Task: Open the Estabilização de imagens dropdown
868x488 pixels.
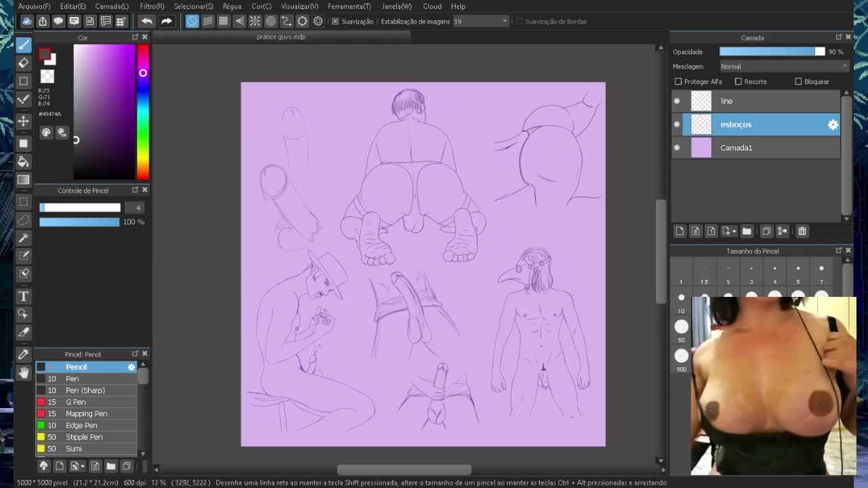Action: click(x=505, y=21)
